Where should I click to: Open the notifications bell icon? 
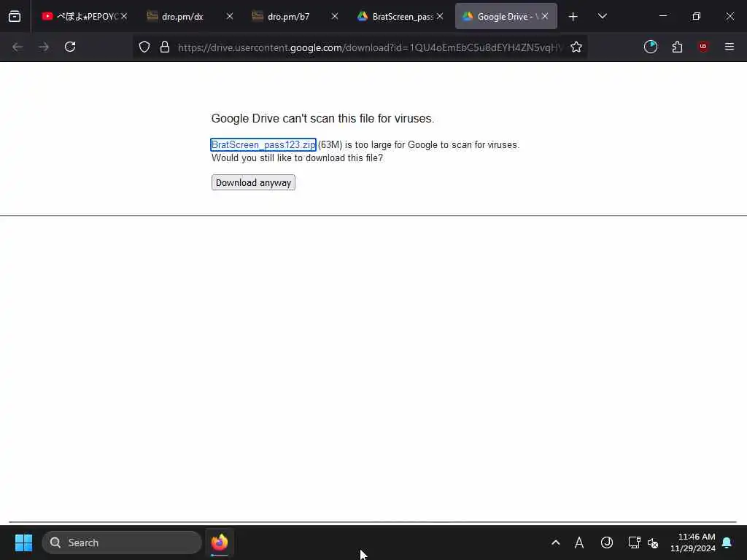coord(727,542)
